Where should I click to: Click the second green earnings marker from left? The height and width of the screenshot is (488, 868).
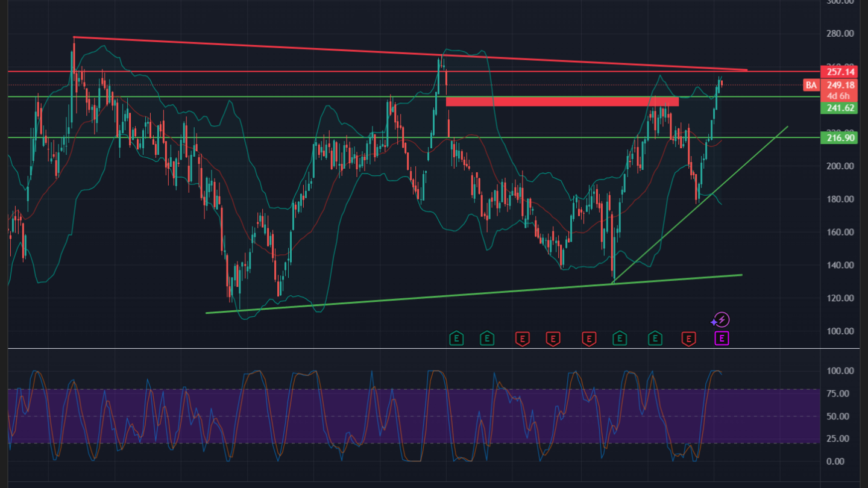pos(487,339)
